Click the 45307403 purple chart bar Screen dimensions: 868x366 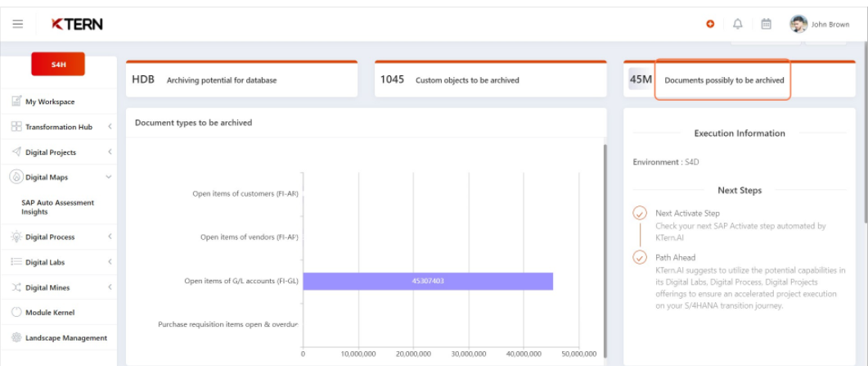[x=428, y=281]
